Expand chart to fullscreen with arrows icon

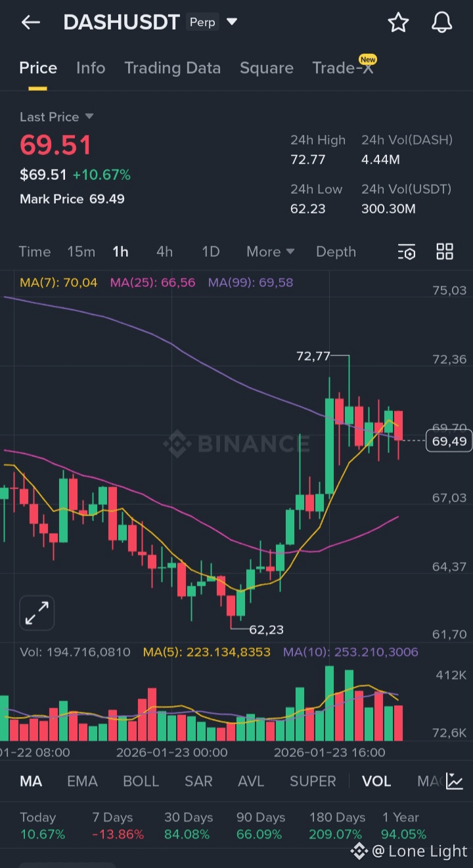[37, 613]
